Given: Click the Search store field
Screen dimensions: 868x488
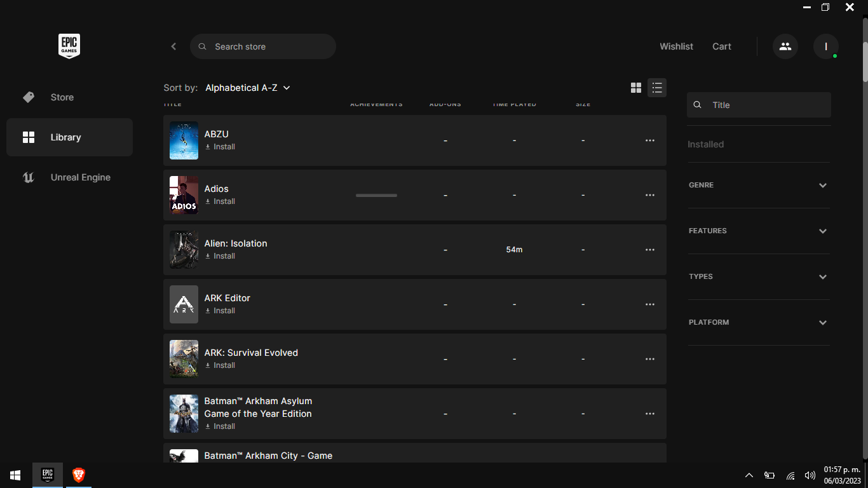Looking at the screenshot, I should coord(263,46).
